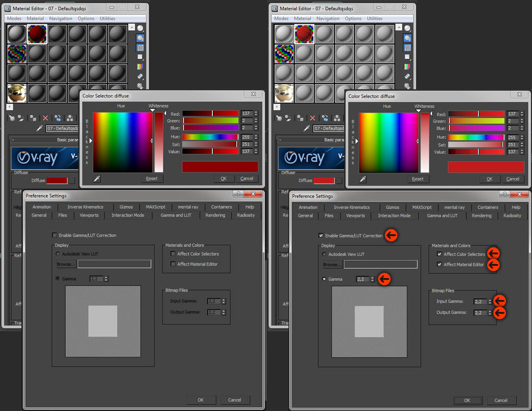Open Utilities menu in the darker Material Editor

click(107, 19)
